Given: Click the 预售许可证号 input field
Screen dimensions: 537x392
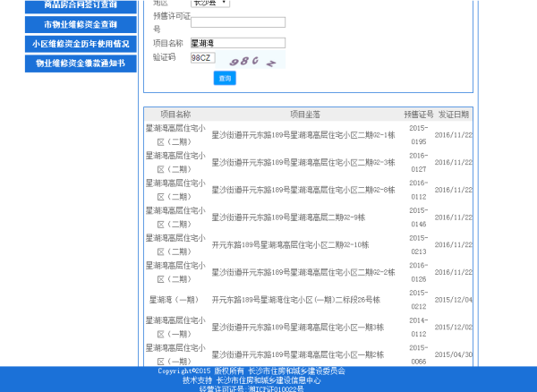Looking at the screenshot, I should (237, 22).
